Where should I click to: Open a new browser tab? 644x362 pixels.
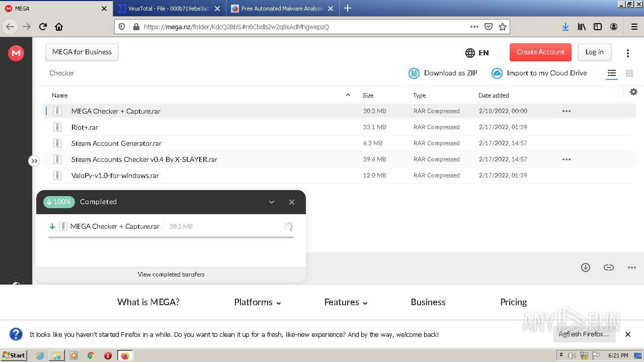(x=347, y=9)
